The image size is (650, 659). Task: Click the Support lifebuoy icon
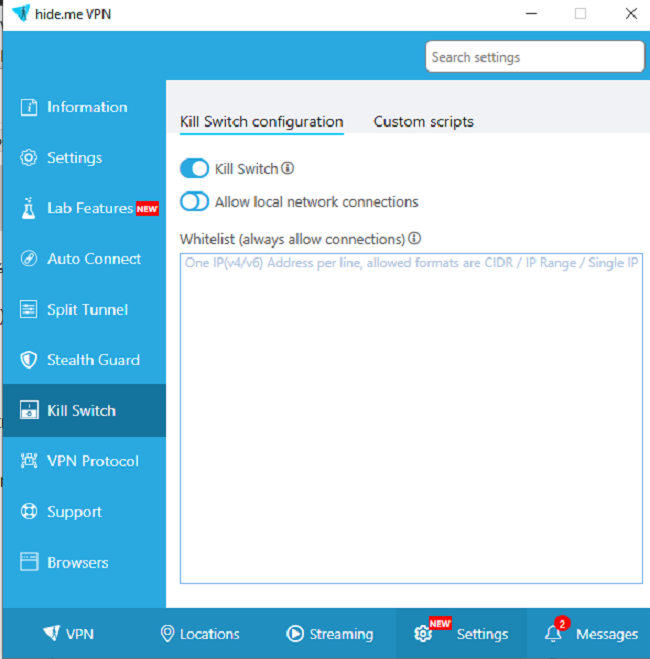(x=29, y=511)
